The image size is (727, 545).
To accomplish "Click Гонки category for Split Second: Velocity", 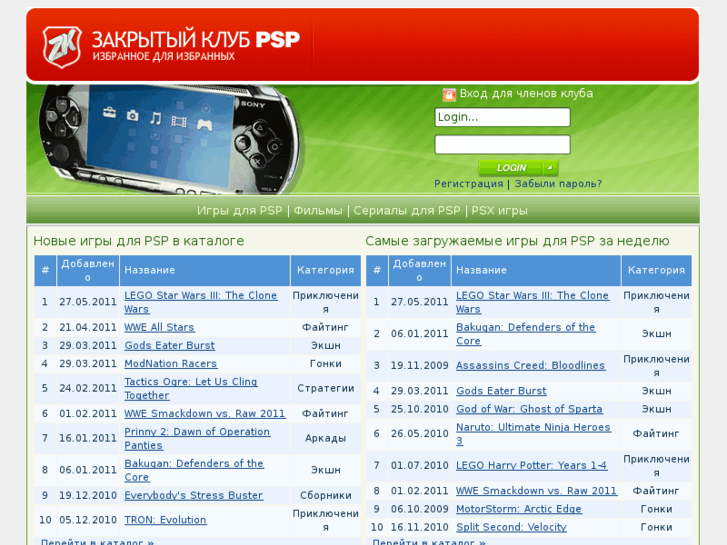I will [656, 527].
